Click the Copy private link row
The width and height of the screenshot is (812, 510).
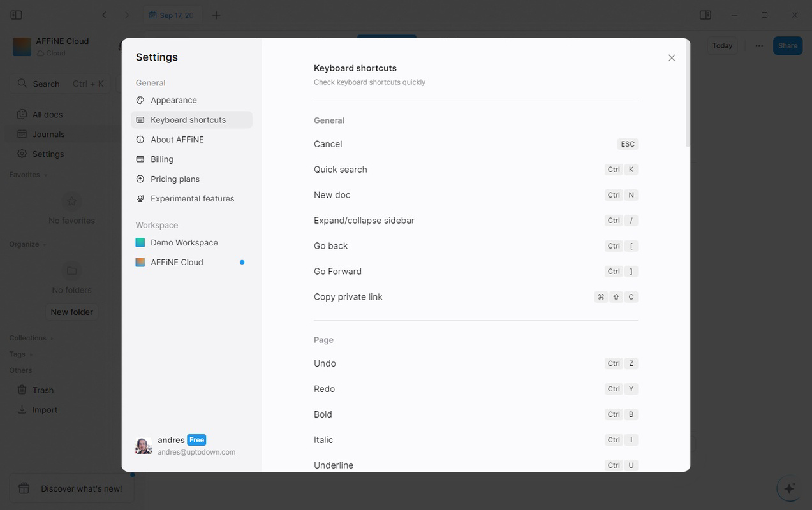click(x=476, y=297)
